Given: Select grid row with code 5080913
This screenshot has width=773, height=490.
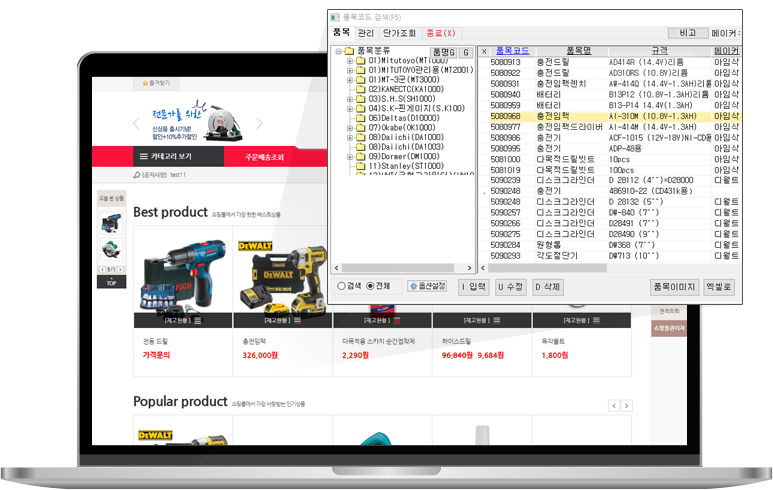Looking at the screenshot, I should [x=610, y=62].
